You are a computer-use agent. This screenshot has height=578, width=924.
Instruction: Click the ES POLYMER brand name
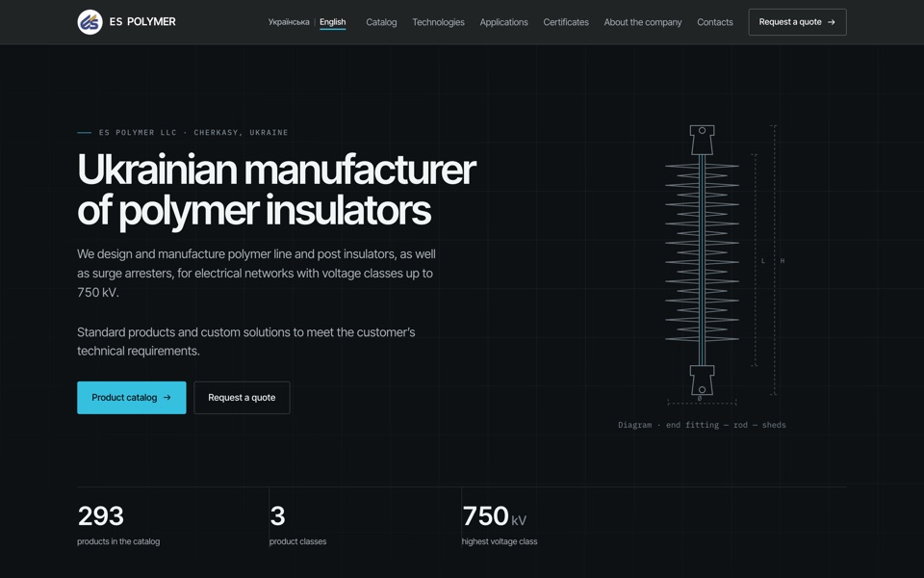click(142, 22)
